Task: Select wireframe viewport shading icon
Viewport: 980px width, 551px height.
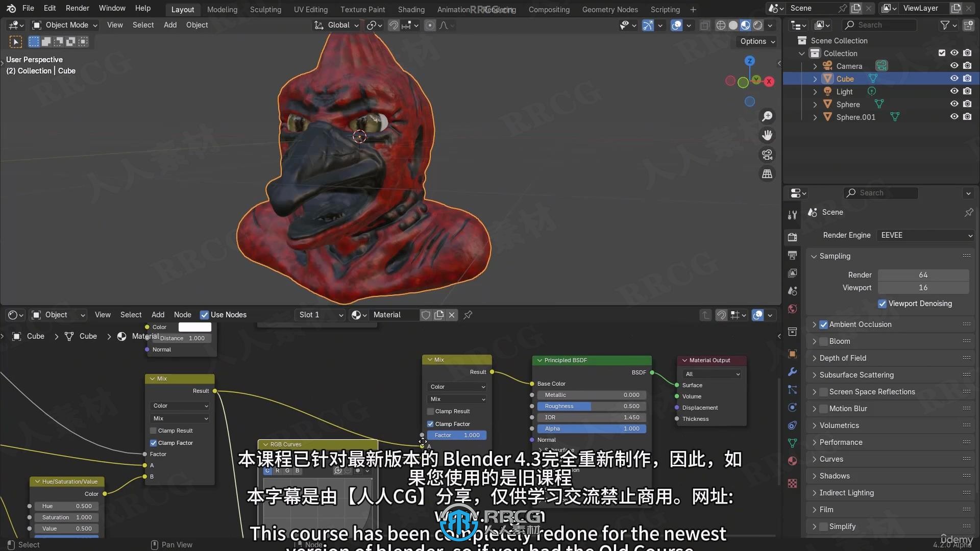Action: tap(721, 25)
